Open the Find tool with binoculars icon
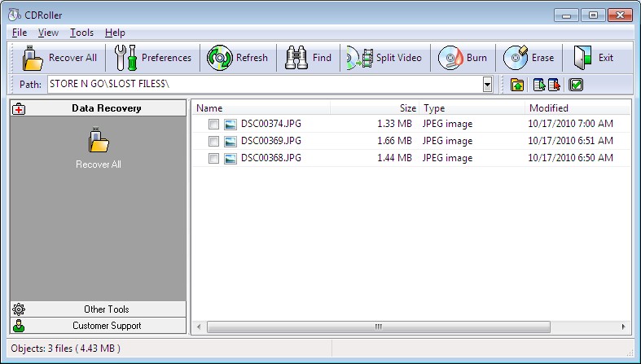This screenshot has width=641, height=364. point(309,58)
